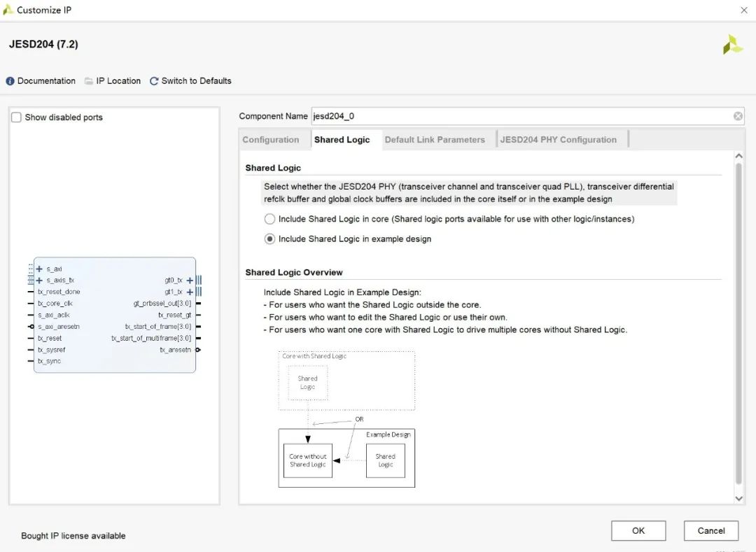Image resolution: width=756 pixels, height=552 pixels.
Task: Click the scroll down arrow of panel
Action: [x=738, y=499]
